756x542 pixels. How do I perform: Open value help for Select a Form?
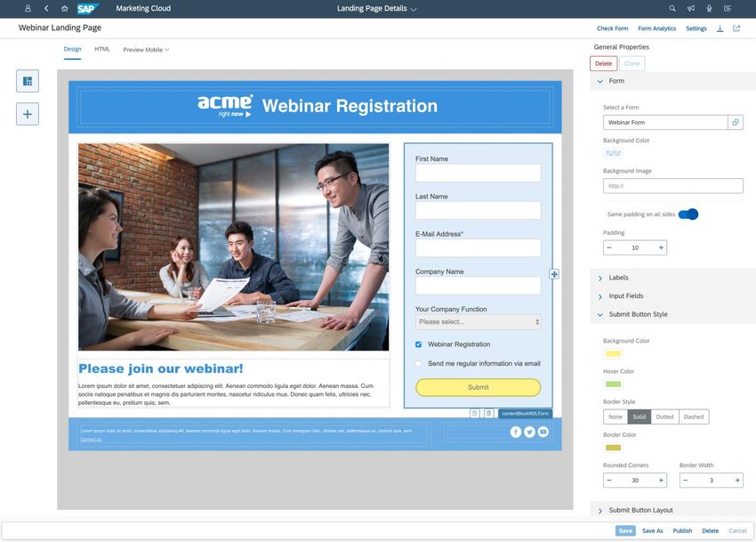coord(736,122)
